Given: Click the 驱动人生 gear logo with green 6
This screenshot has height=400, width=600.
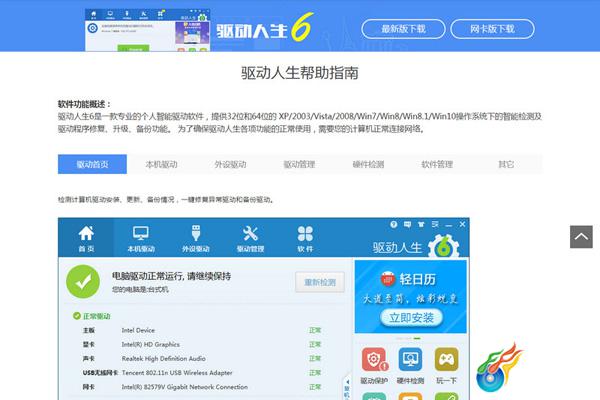Looking at the screenshot, I should click(x=443, y=247).
